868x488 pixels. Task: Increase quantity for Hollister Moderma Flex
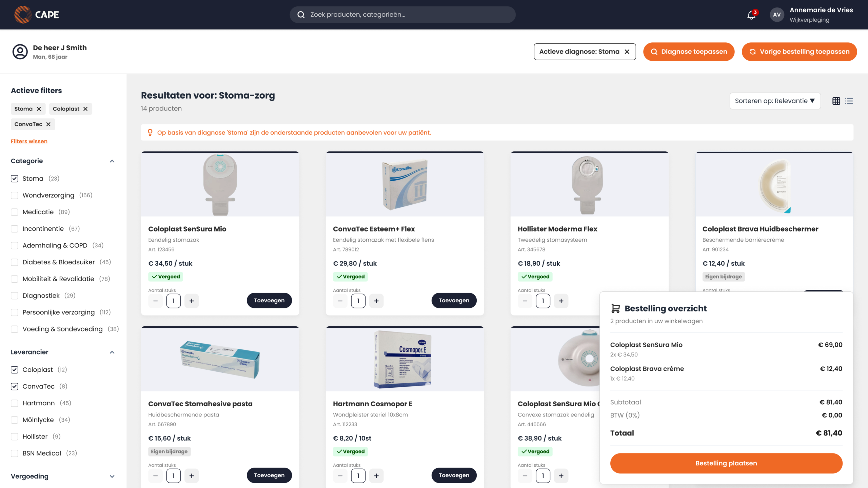561,301
